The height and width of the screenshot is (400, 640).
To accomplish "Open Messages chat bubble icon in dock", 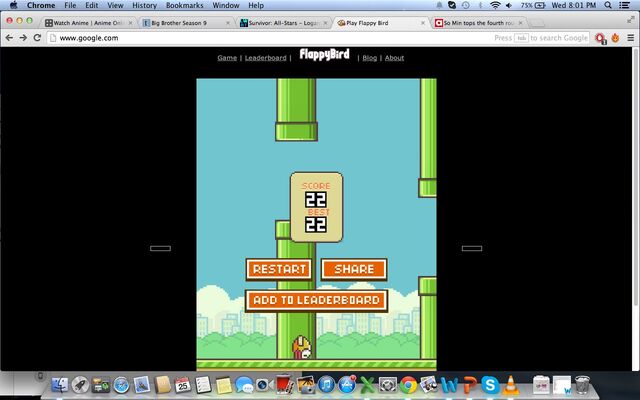I will [244, 385].
